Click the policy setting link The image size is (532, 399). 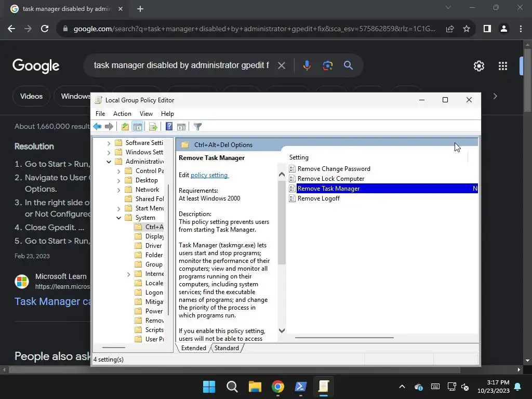click(209, 175)
